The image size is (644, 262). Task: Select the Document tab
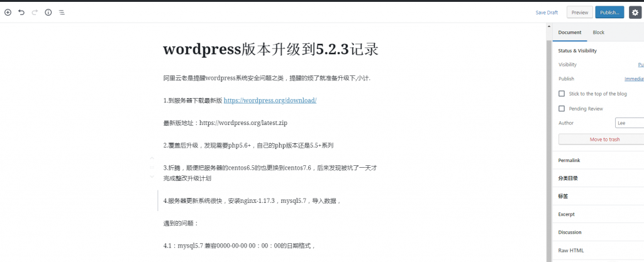pos(570,32)
